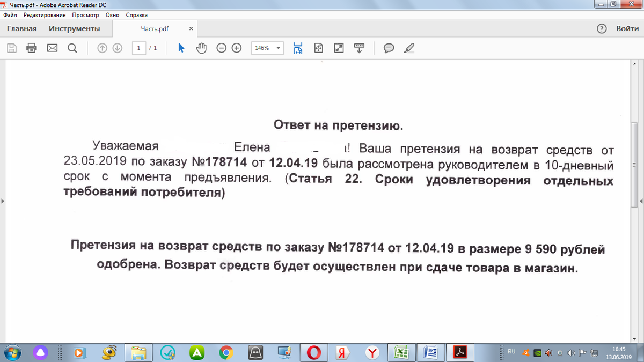Zoom out with the minus circle icon
Image resolution: width=644 pixels, height=362 pixels.
click(x=221, y=48)
